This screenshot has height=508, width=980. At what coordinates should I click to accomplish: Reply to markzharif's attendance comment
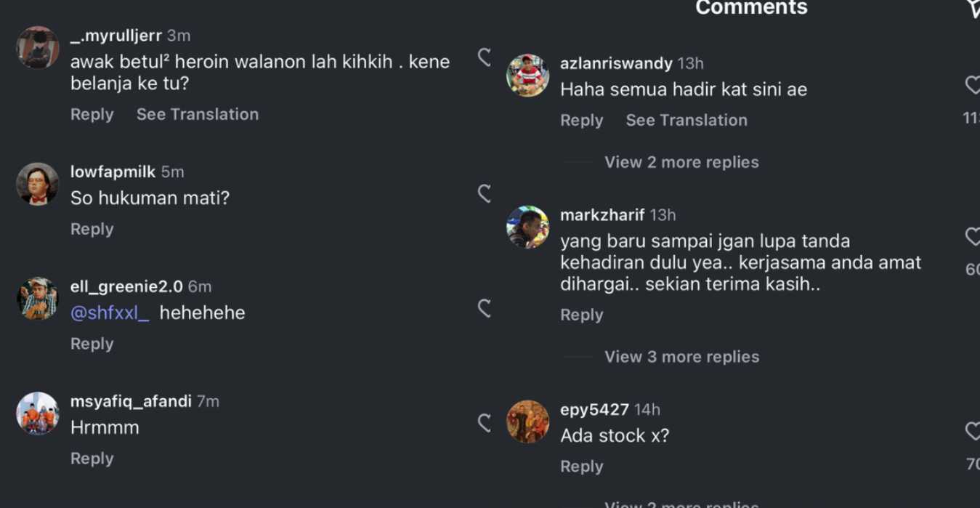pyautogui.click(x=581, y=315)
